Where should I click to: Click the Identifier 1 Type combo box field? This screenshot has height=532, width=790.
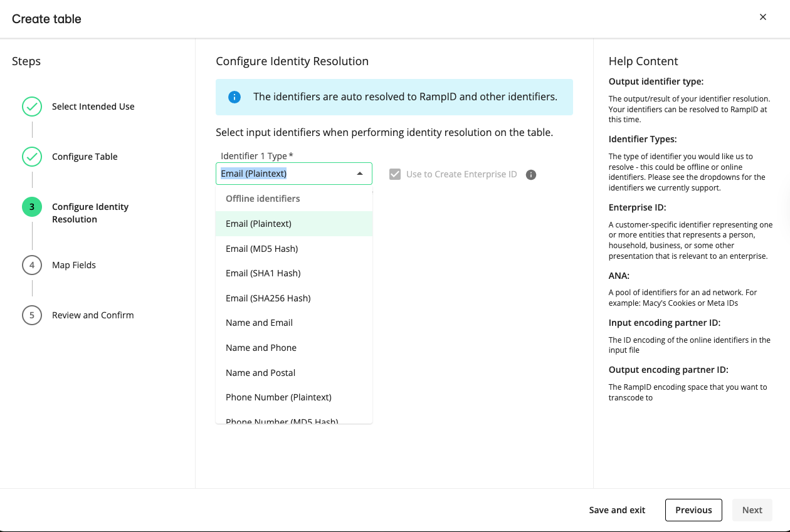click(x=285, y=174)
